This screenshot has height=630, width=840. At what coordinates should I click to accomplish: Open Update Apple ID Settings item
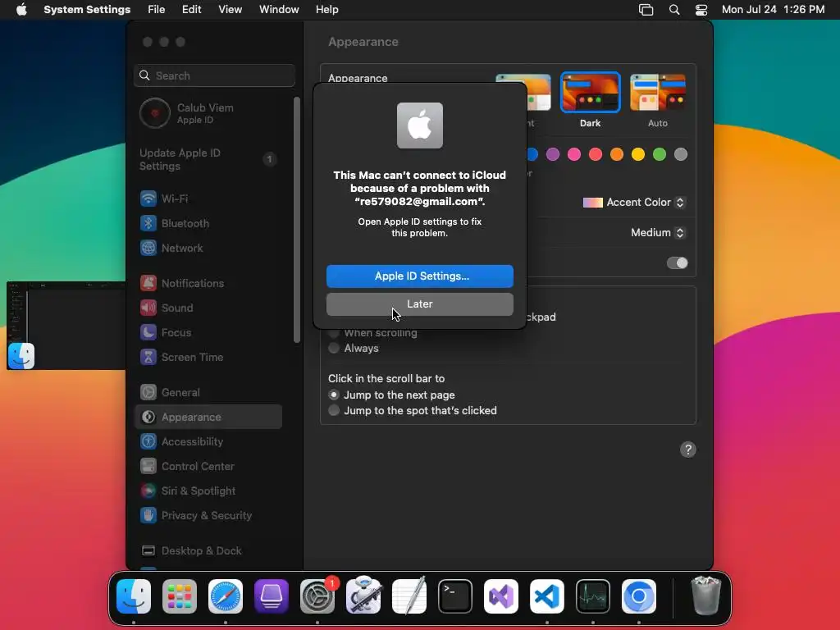coord(208,160)
